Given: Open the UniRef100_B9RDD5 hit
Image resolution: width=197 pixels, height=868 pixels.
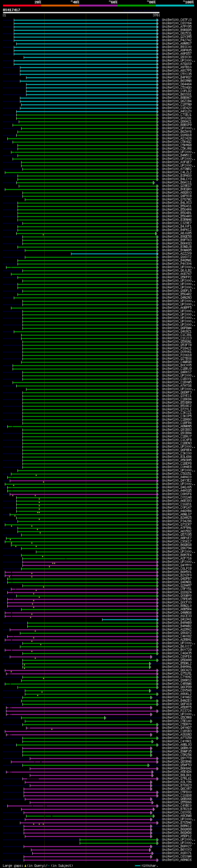Looking at the screenshot, I should click(176, 30).
